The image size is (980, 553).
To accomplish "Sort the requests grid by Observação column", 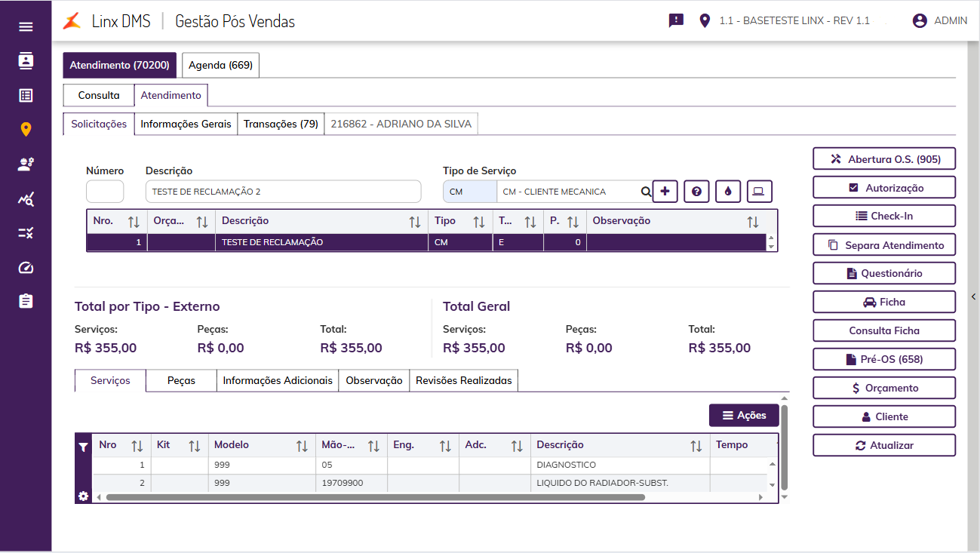I will [x=753, y=222].
